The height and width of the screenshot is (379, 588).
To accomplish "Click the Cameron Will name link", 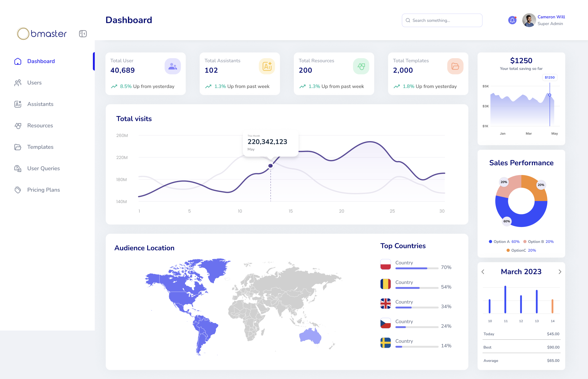I will click(x=551, y=17).
